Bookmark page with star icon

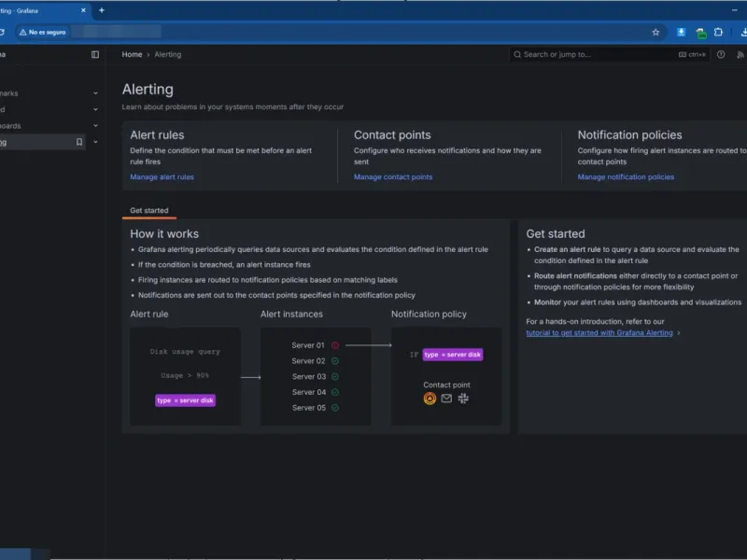(655, 32)
